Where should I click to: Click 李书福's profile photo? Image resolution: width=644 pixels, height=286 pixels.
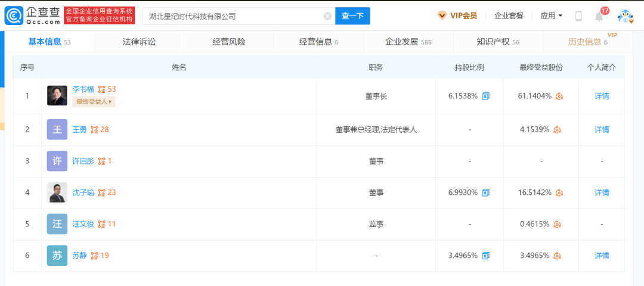point(57,95)
